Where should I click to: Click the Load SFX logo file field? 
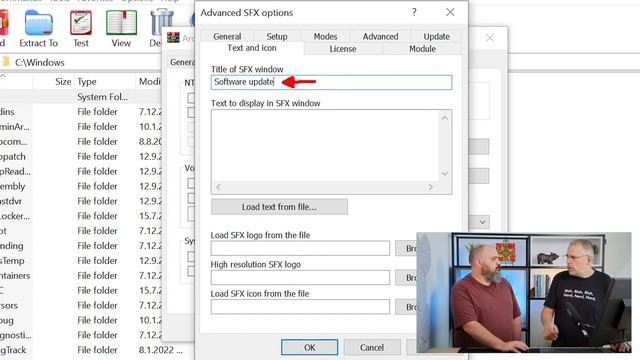[x=300, y=248]
